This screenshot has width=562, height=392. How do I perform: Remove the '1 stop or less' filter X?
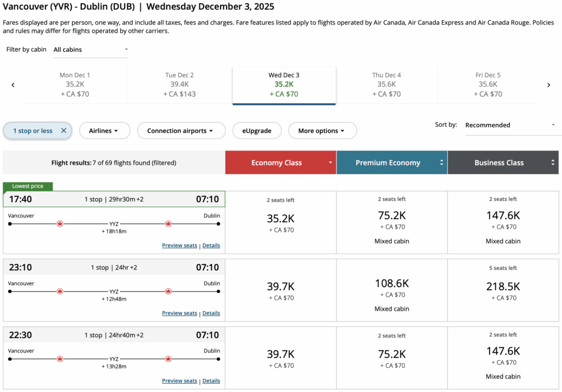tap(63, 131)
